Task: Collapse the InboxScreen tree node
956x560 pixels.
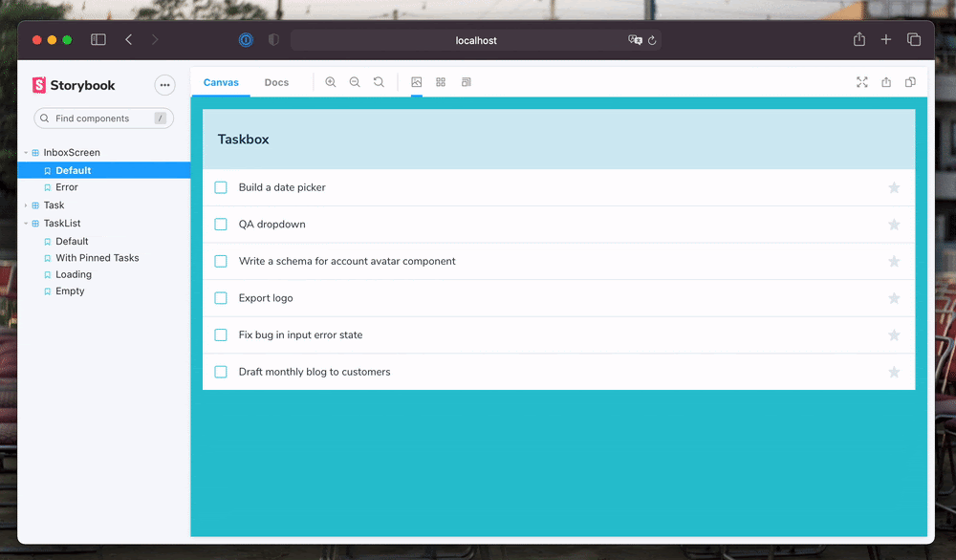Action: (26, 153)
